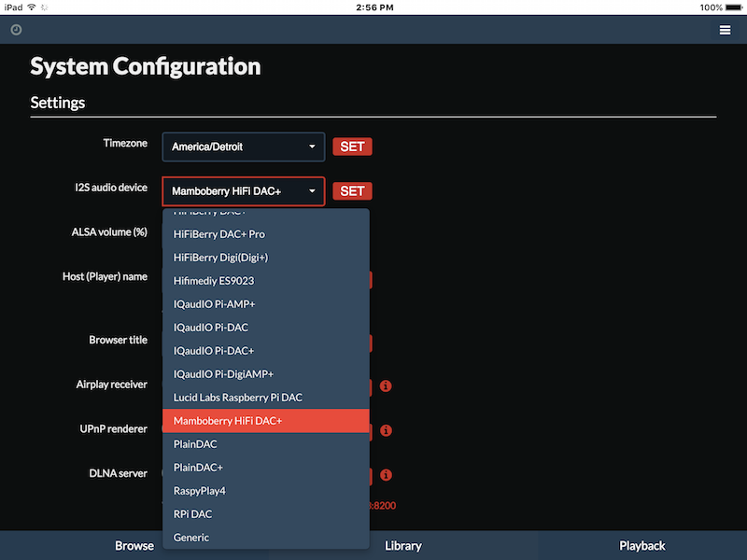
Task: Choose Hifimediy ES9023 in the list
Action: tap(266, 281)
